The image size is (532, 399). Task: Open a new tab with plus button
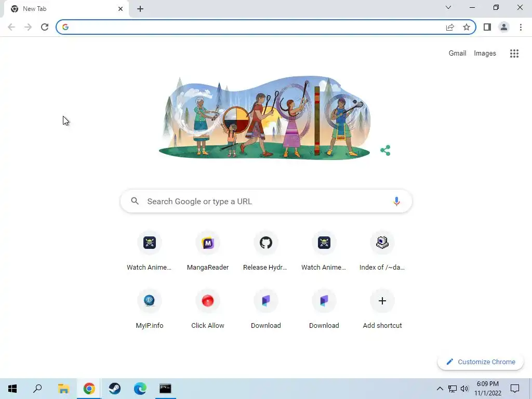point(140,9)
